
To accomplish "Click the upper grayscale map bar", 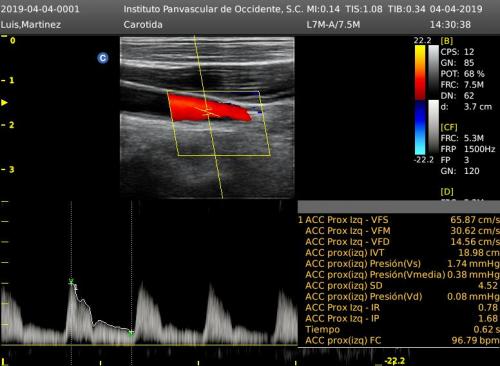I will (433, 71).
